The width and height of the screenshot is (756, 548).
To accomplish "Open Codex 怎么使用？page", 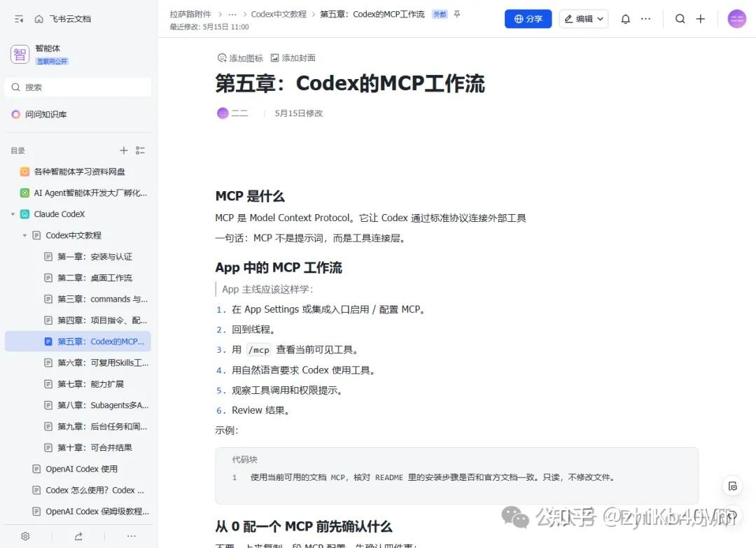I will (94, 490).
